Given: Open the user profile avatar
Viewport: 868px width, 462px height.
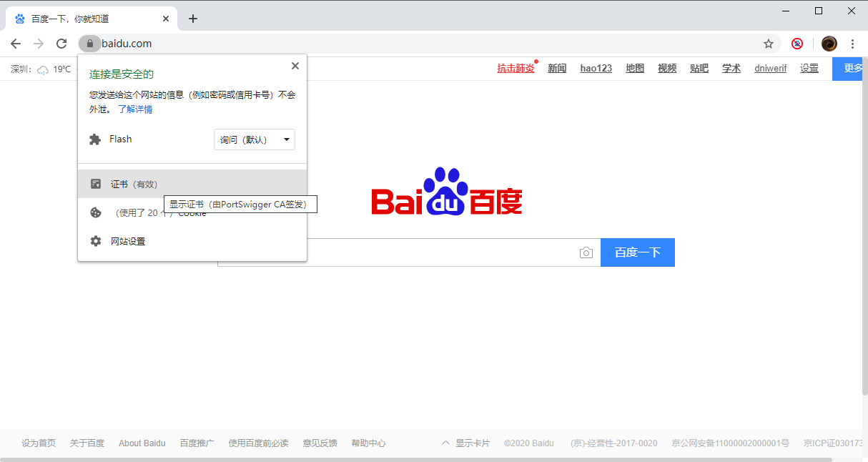Looking at the screenshot, I should [x=829, y=44].
